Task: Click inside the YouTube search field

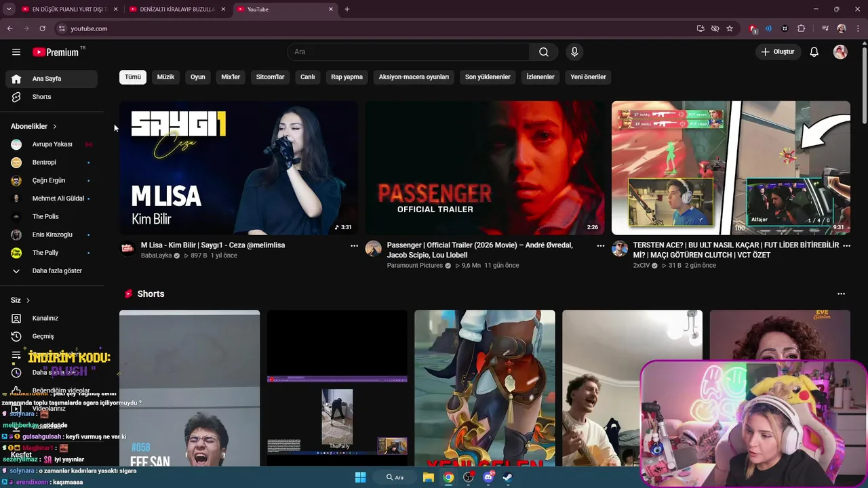Action: pyautogui.click(x=408, y=52)
